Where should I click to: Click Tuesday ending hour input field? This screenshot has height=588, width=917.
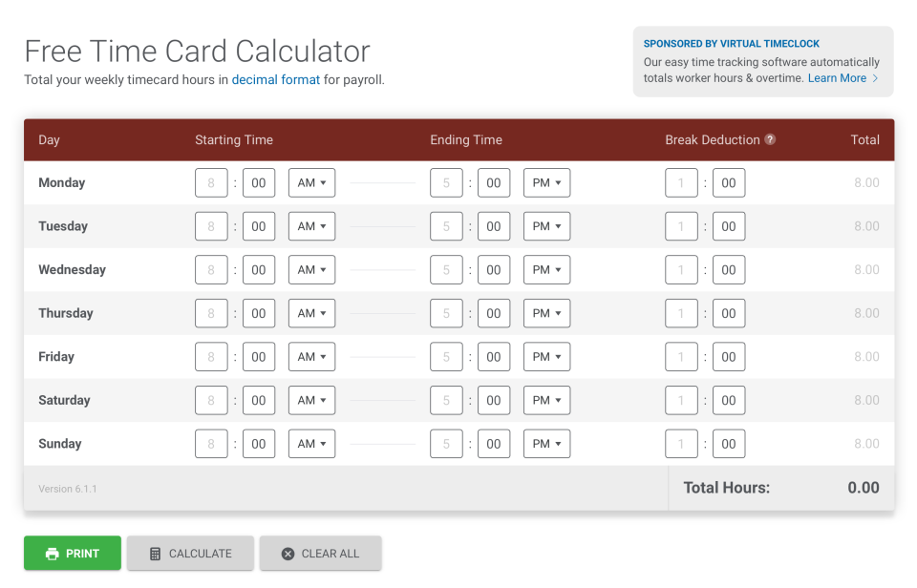[x=446, y=227]
